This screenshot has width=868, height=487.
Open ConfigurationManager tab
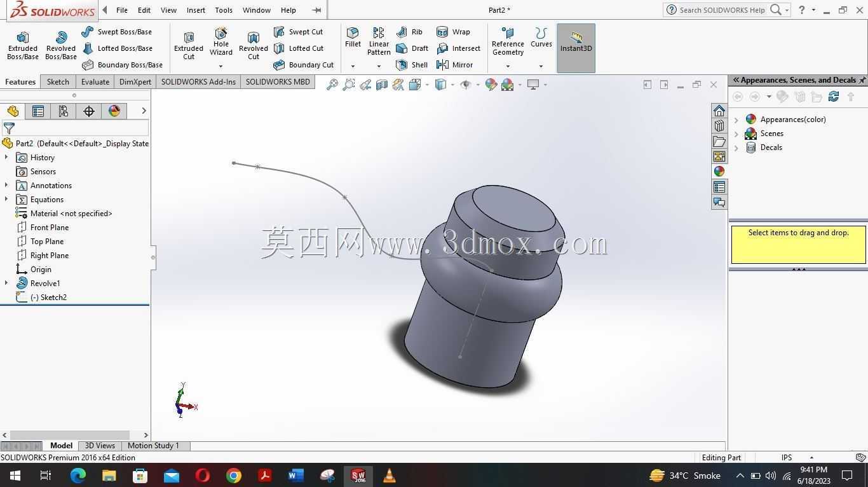pos(64,111)
